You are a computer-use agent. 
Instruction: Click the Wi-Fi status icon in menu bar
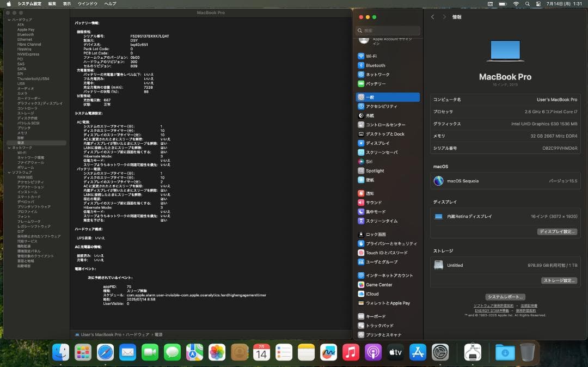tap(516, 4)
